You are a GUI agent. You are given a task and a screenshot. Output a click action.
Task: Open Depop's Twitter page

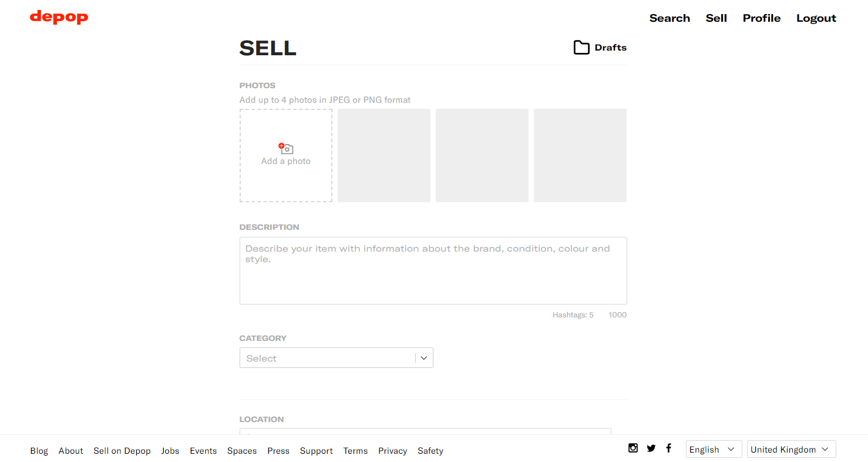[x=651, y=448]
